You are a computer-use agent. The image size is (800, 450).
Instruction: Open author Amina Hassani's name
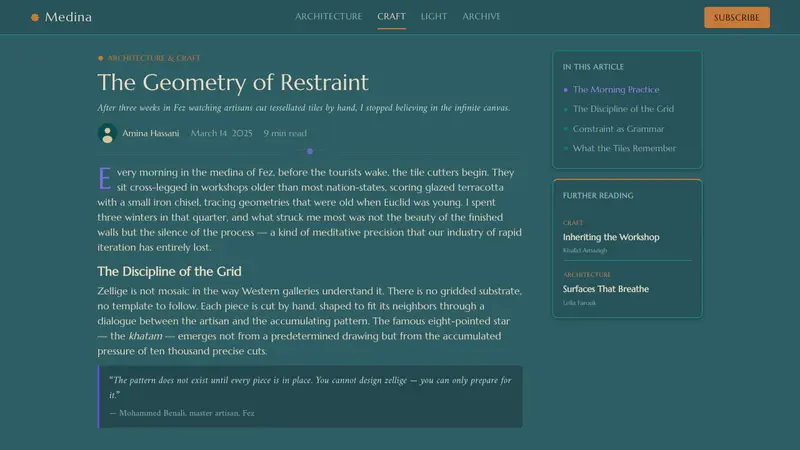[151, 133]
